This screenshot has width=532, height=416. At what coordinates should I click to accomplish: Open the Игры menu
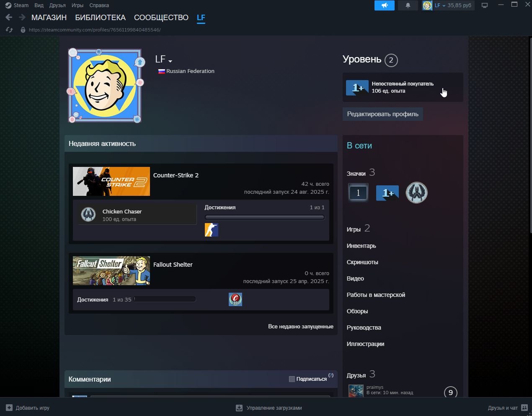77,5
